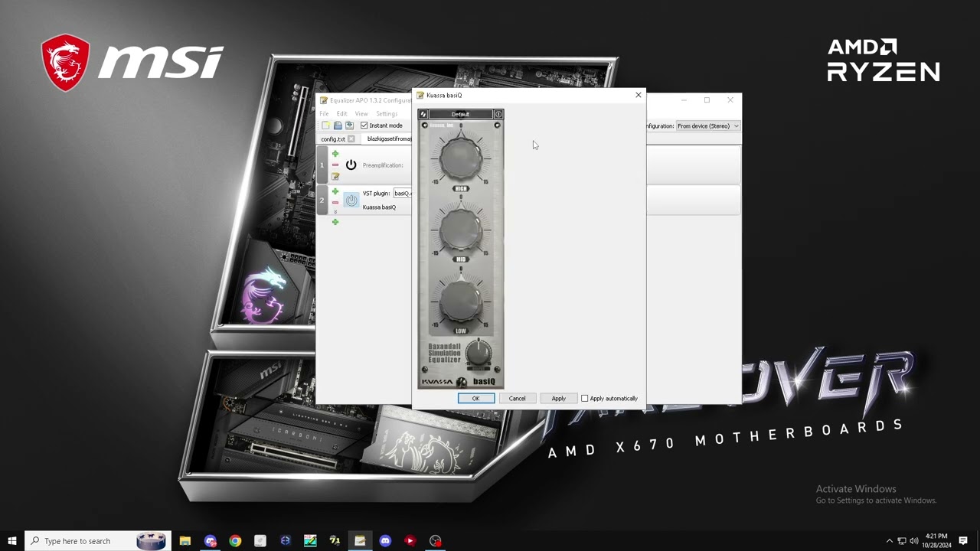Click the LOW band gain knob
Viewport: 980px width, 551px height.
click(x=461, y=300)
